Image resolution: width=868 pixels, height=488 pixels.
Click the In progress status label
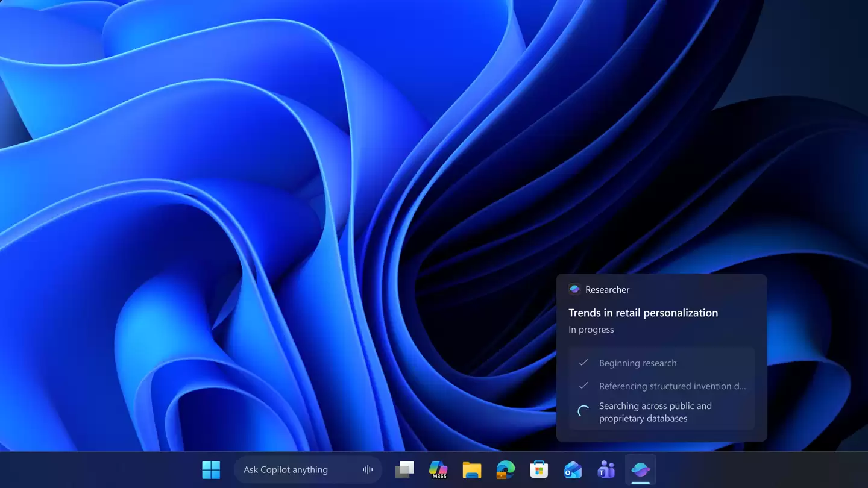tap(591, 329)
